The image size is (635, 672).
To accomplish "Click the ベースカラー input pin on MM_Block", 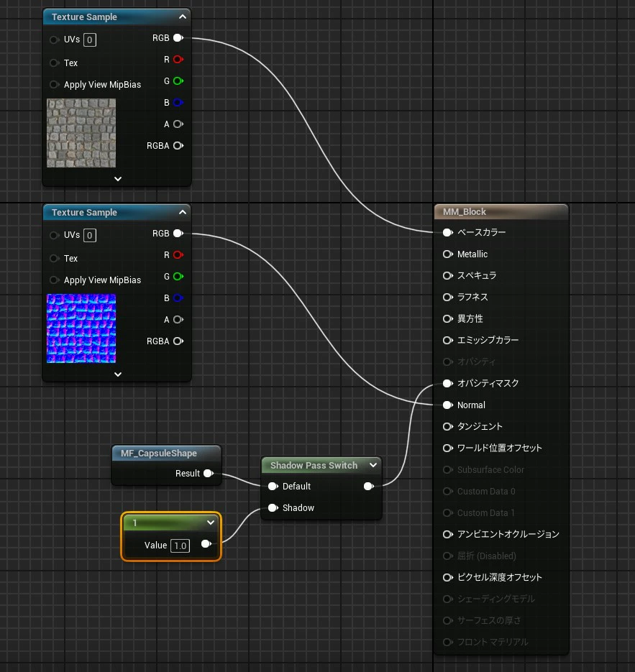I will 447,232.
